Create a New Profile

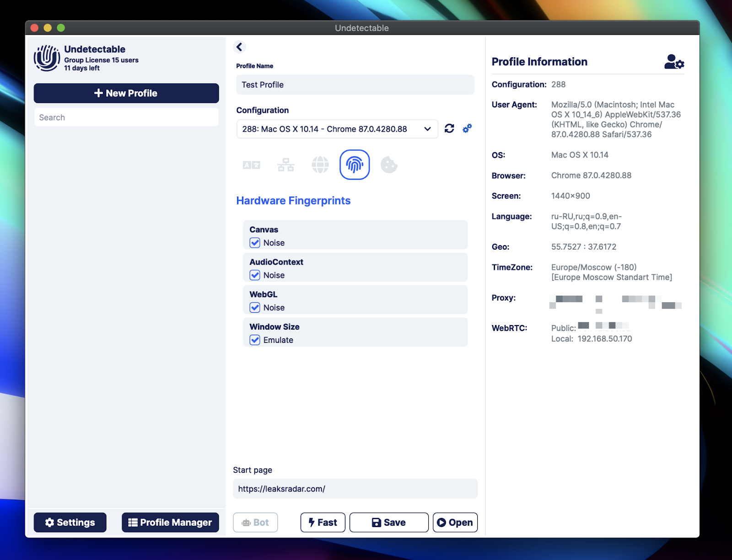(x=126, y=93)
